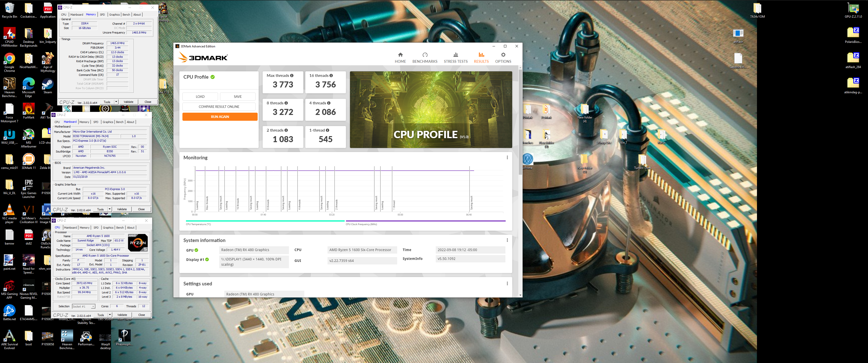Click the RUN AGAIN button
This screenshot has height=363, width=868.
[x=220, y=116]
